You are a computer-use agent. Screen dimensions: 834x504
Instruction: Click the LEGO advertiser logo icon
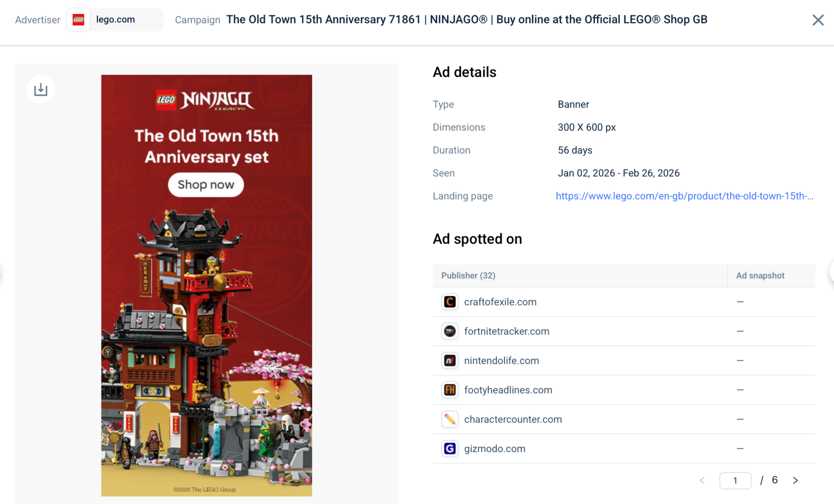pos(78,20)
